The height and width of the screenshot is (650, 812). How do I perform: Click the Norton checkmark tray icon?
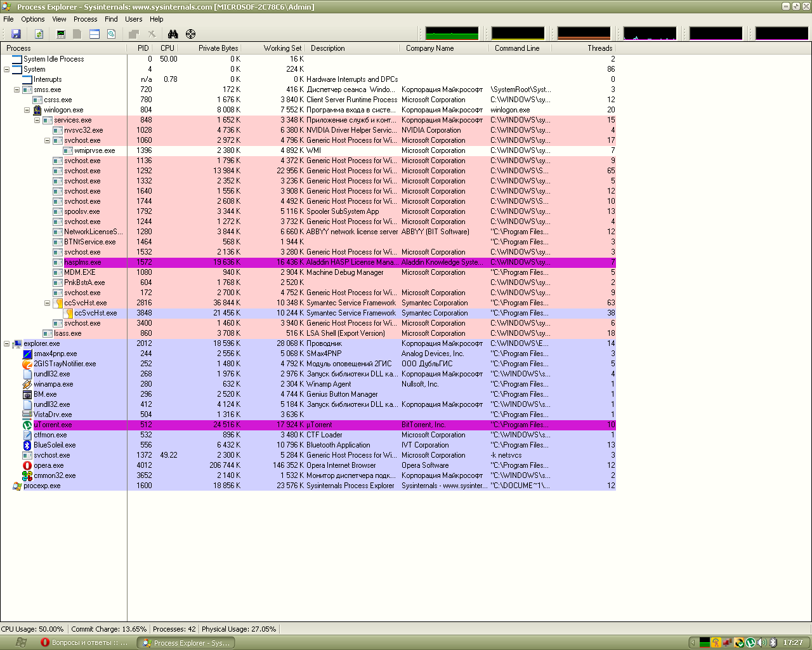pos(739,642)
